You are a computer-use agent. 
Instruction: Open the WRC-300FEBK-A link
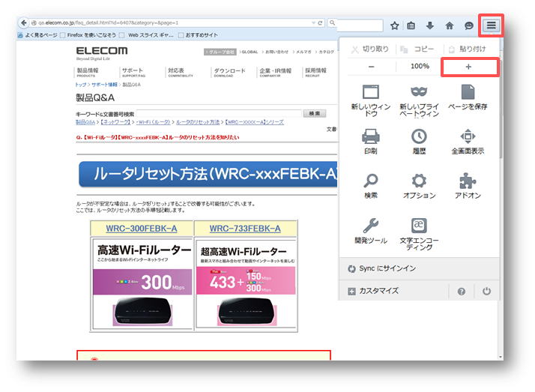(x=142, y=229)
